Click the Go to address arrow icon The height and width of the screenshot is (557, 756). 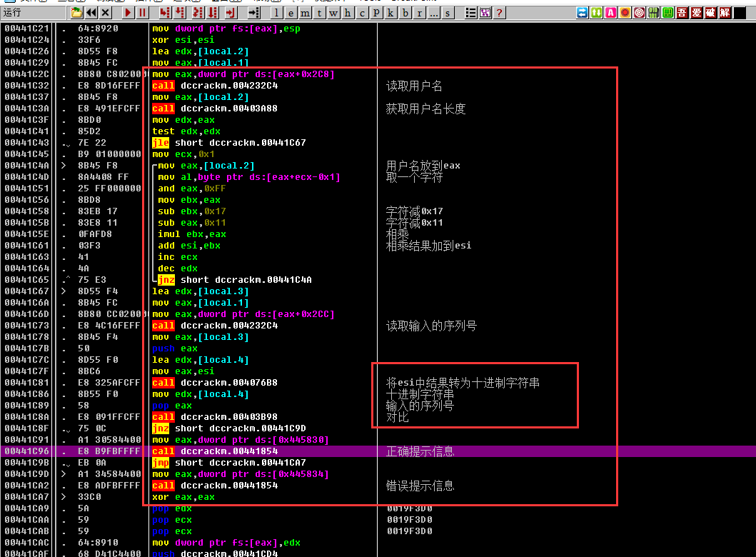(254, 13)
